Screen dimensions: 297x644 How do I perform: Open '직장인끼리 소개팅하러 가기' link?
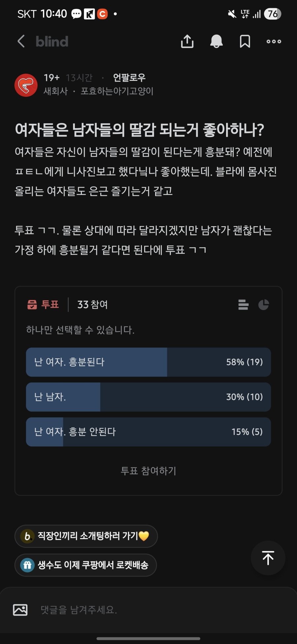pyautogui.click(x=86, y=536)
